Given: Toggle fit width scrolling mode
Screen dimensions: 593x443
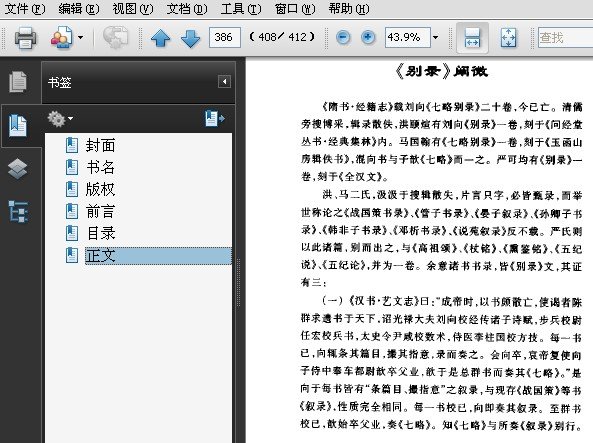Looking at the screenshot, I should [x=472, y=37].
